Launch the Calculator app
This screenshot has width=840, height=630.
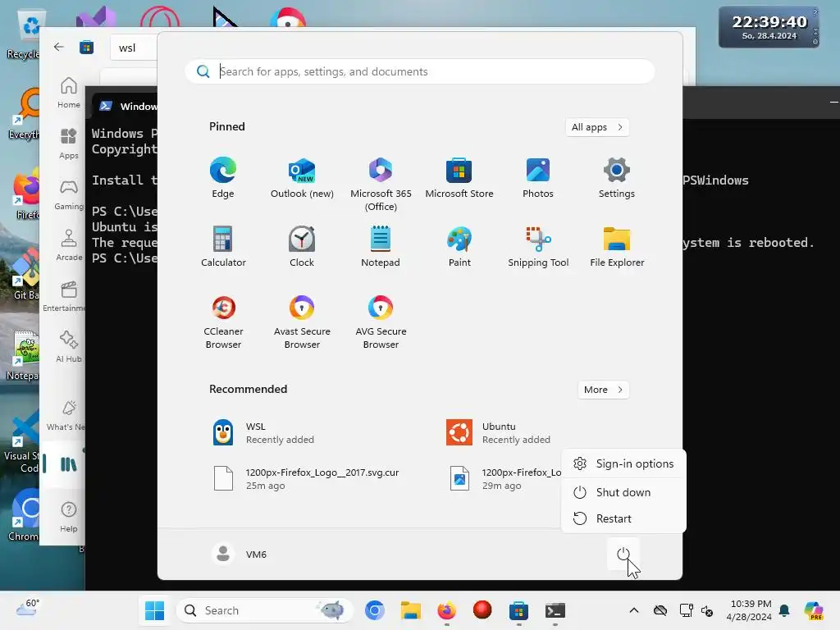(x=223, y=246)
